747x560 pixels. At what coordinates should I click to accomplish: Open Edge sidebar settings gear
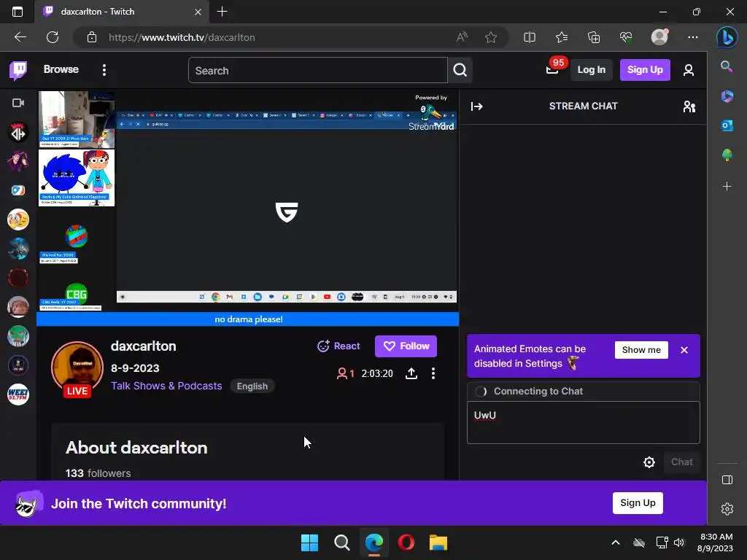pos(727,509)
